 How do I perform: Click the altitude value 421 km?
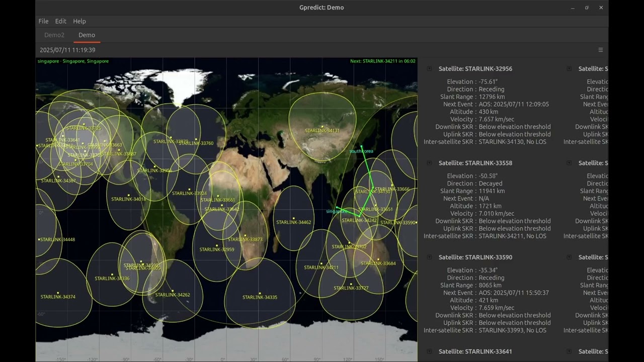click(x=488, y=300)
